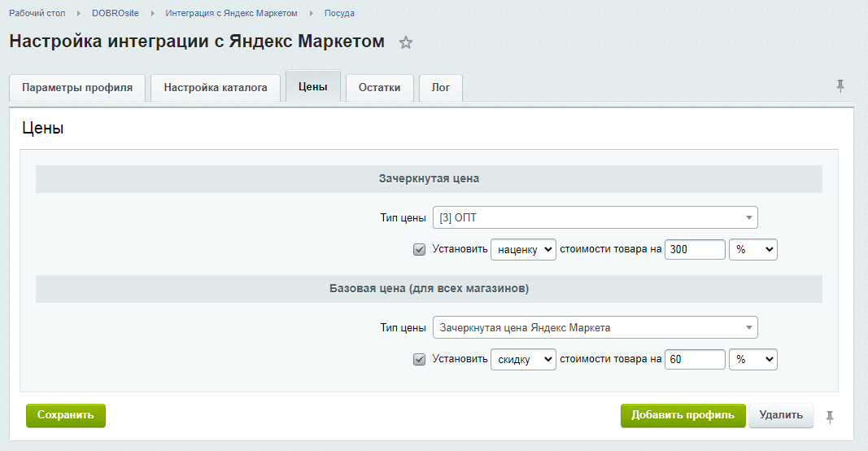Screen dimensions: 868x451
Task: Add page to favorites with star icon
Action: point(406,42)
